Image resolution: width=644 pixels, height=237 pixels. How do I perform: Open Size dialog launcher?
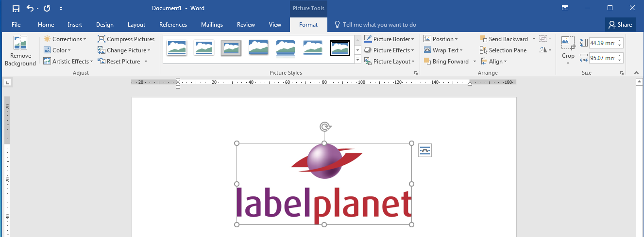click(x=622, y=73)
